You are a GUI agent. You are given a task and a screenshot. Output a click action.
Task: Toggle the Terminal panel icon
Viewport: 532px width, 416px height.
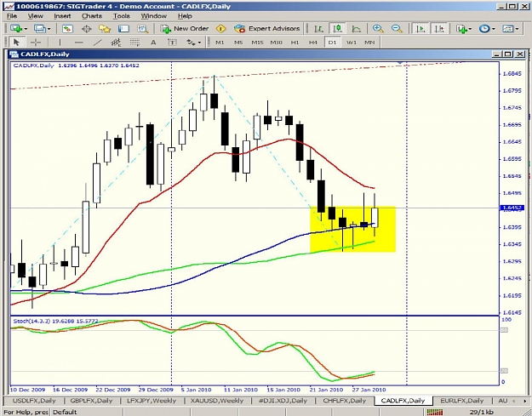[123, 29]
